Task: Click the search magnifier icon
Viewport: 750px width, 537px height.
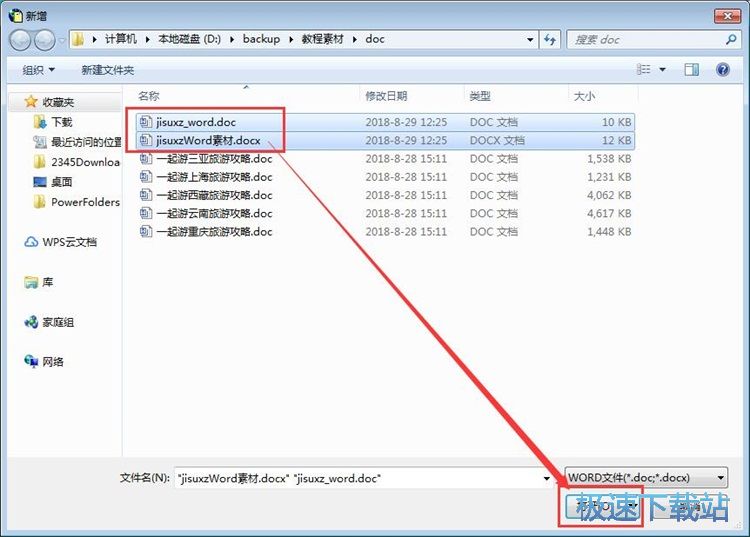Action: coord(730,40)
